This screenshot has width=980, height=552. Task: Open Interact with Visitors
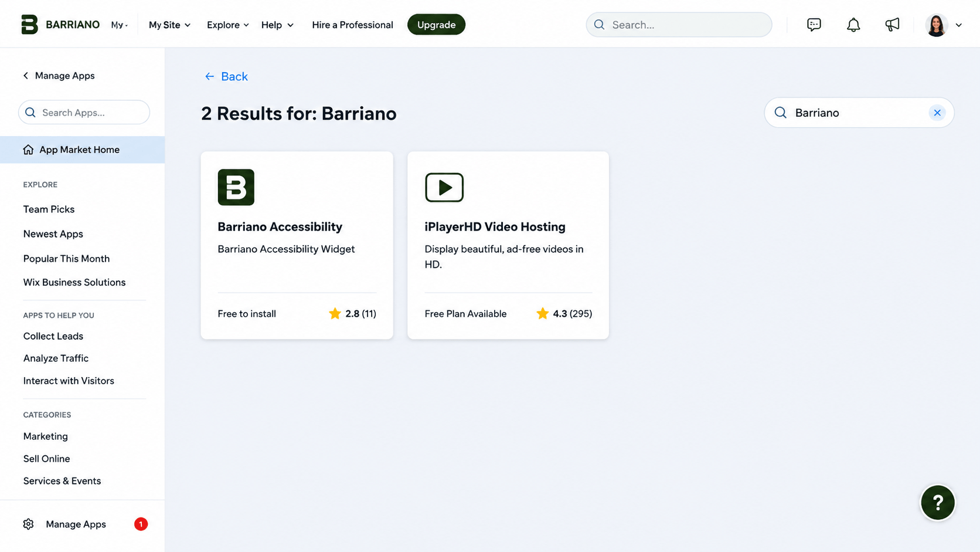(69, 381)
